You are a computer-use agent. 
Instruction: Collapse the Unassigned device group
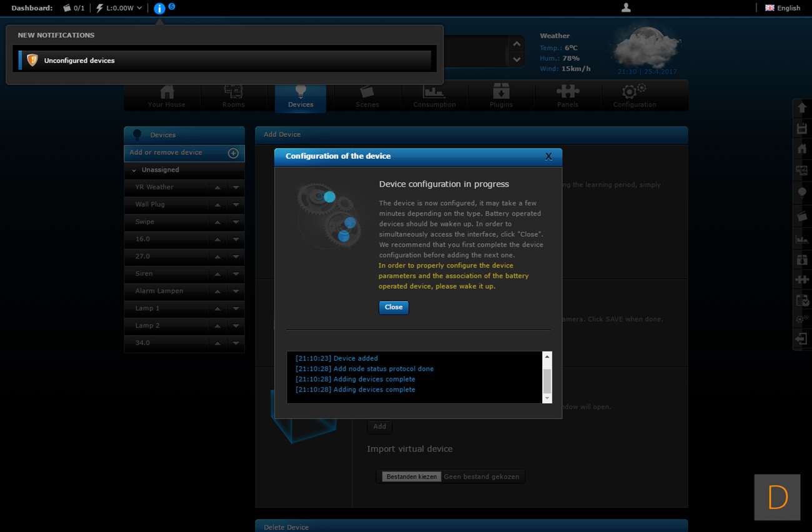pos(134,170)
